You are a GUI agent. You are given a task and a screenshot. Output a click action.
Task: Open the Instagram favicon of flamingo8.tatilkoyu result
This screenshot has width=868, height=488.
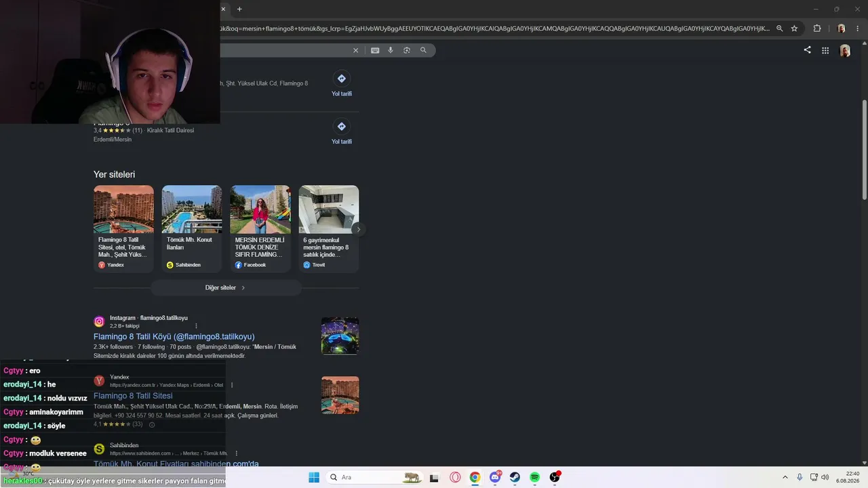99,322
